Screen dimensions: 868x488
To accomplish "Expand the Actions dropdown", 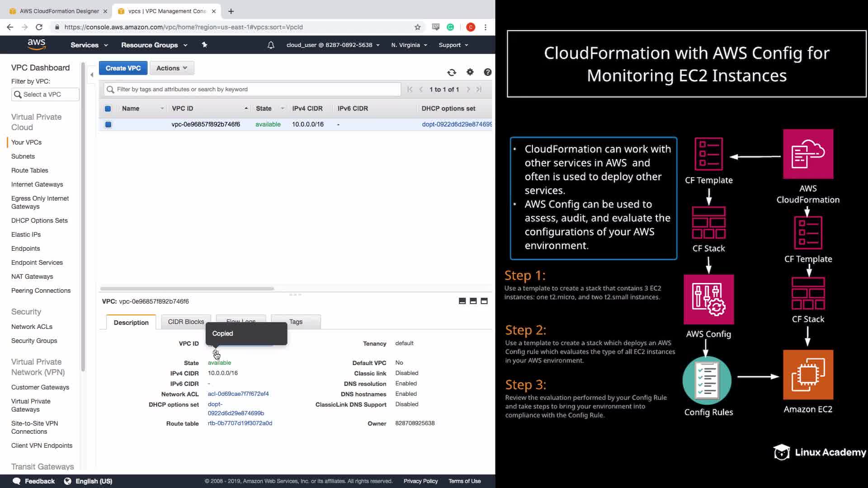I will [x=171, y=68].
